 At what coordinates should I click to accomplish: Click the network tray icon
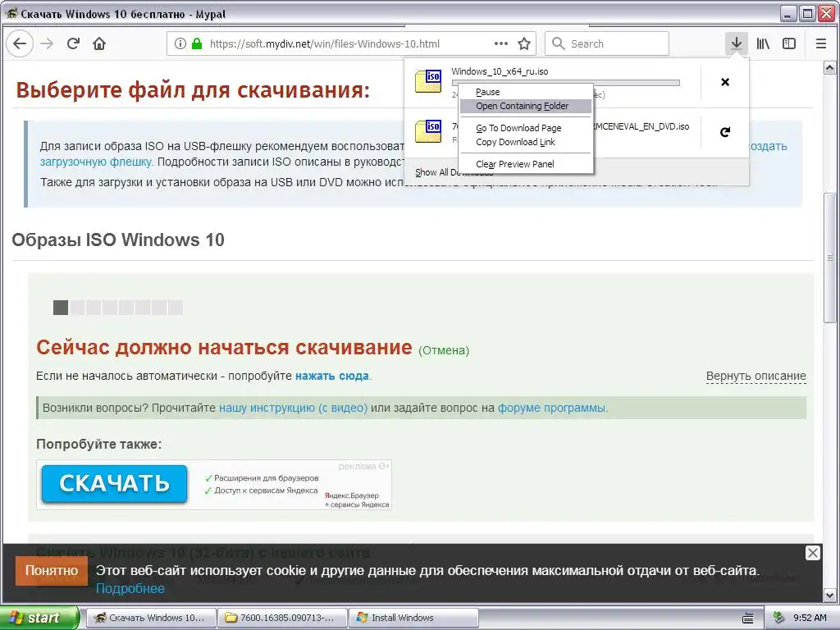779,618
